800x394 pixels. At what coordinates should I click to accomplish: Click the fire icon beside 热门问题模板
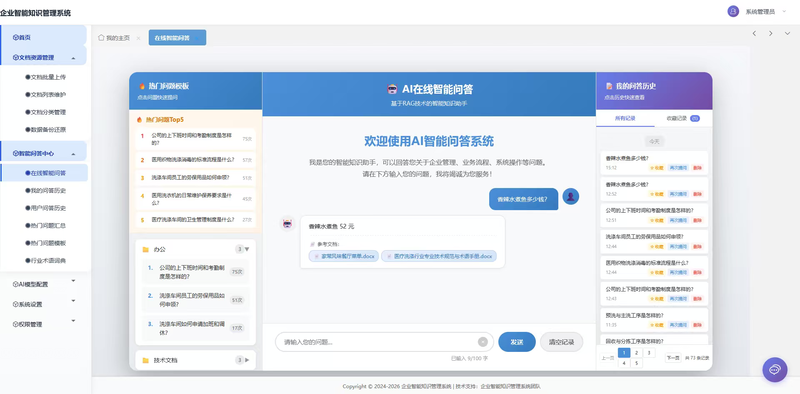point(142,86)
